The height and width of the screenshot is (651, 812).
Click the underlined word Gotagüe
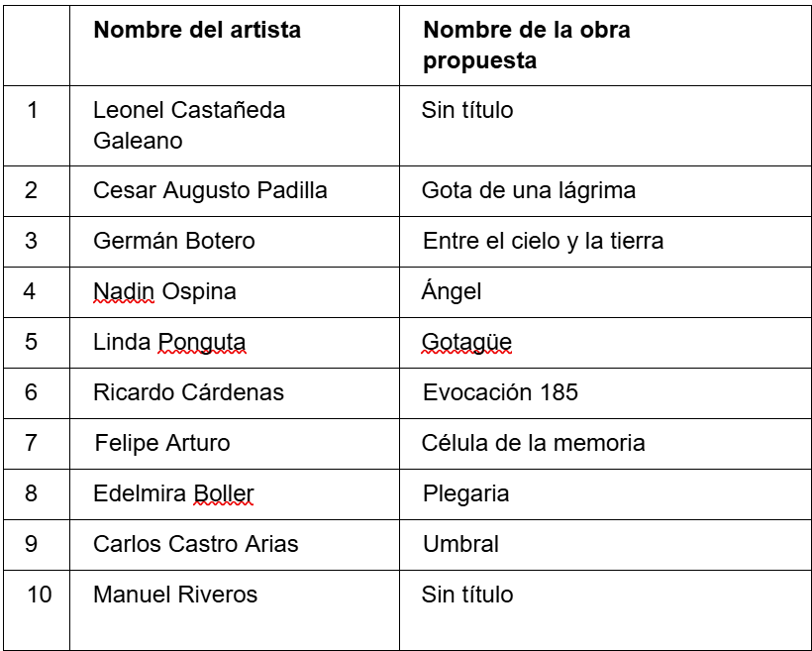point(466,342)
